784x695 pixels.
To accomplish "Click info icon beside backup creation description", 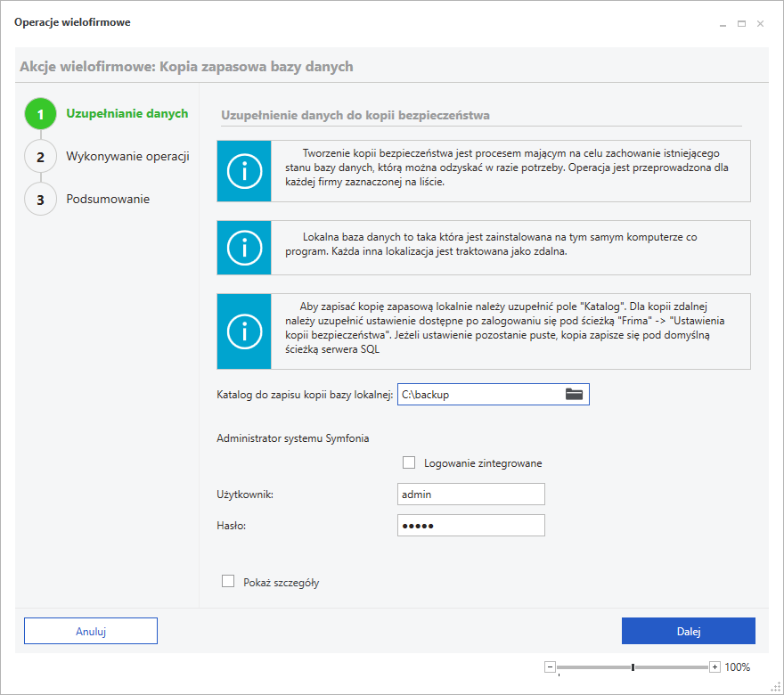I will (x=242, y=171).
